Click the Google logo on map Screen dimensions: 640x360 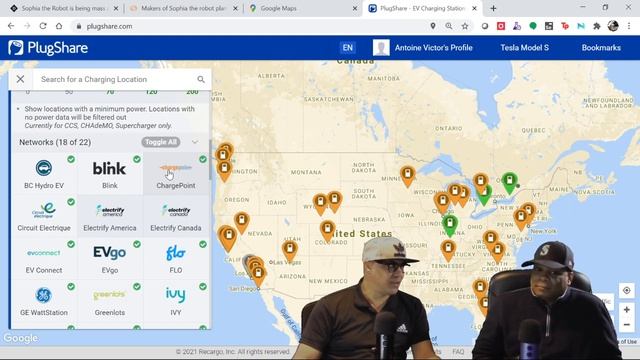point(20,338)
